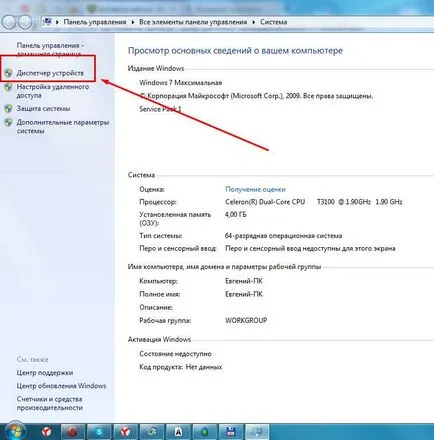Expand the arrow after Панель управления breadcrumb
This screenshot has height=440, width=434.
133,22
